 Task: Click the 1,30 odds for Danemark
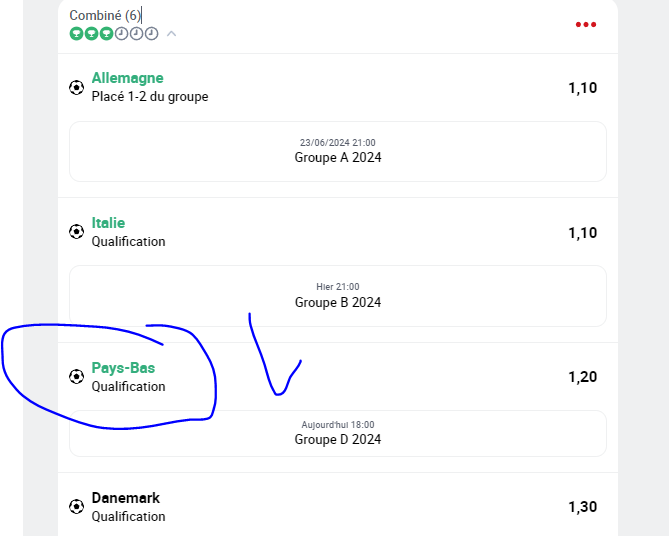[582, 507]
